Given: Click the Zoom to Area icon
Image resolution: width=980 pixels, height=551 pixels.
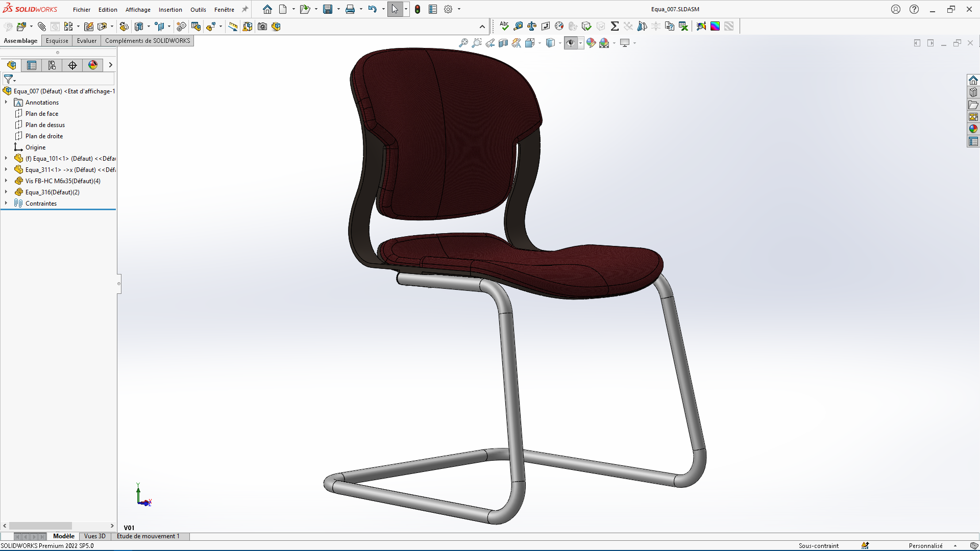Looking at the screenshot, I should [477, 43].
